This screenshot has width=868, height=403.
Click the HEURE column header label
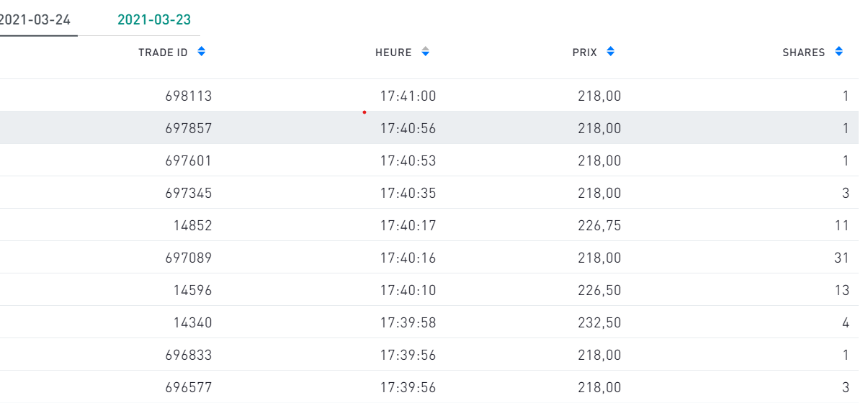pyautogui.click(x=393, y=53)
